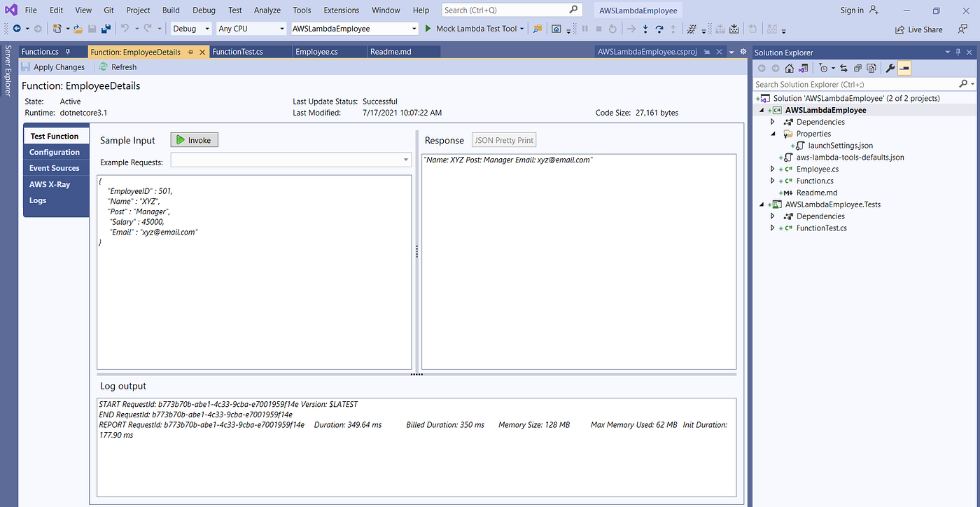The height and width of the screenshot is (507, 980).
Task: Click the Pending Changes Filter clock icon
Action: [x=824, y=68]
